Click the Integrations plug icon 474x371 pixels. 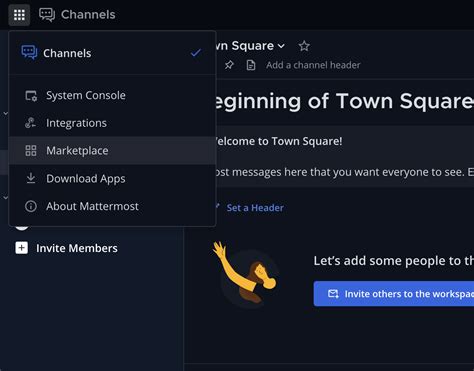(31, 123)
